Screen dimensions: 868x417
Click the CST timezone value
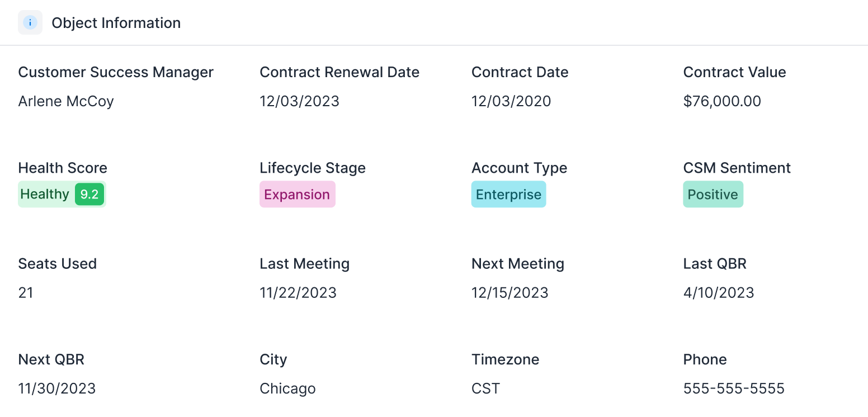[x=485, y=388]
